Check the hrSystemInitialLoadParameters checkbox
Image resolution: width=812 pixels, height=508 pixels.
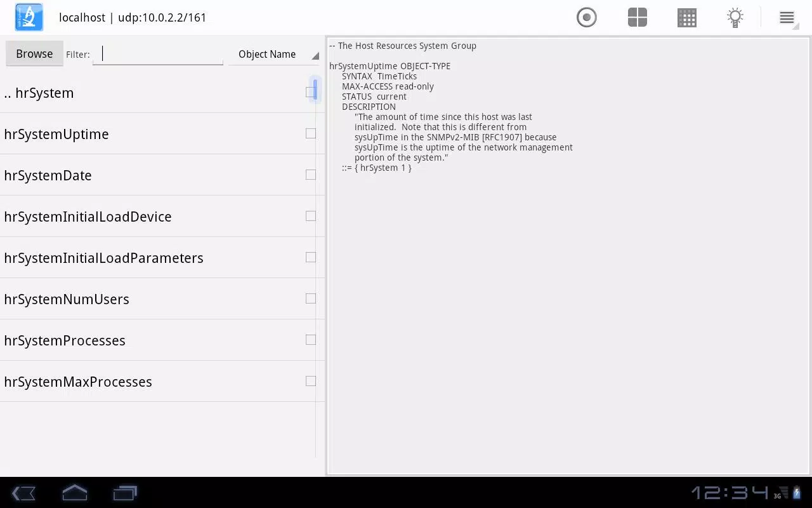pos(310,257)
